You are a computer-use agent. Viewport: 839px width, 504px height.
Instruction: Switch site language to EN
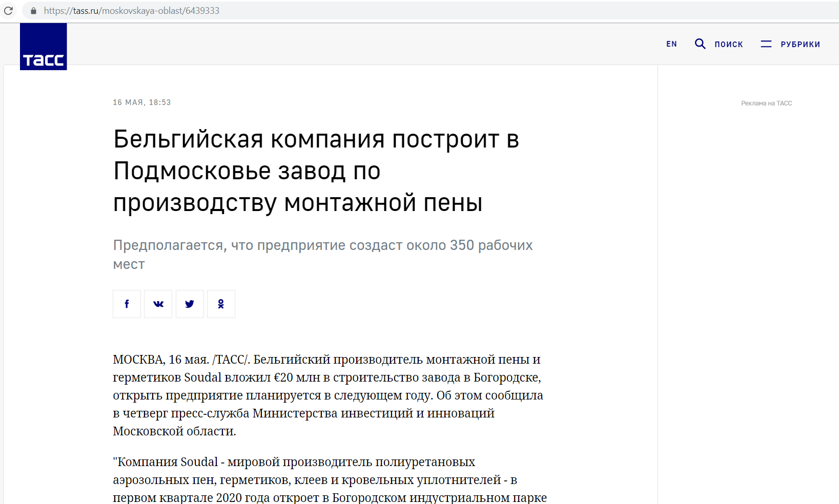(x=671, y=44)
